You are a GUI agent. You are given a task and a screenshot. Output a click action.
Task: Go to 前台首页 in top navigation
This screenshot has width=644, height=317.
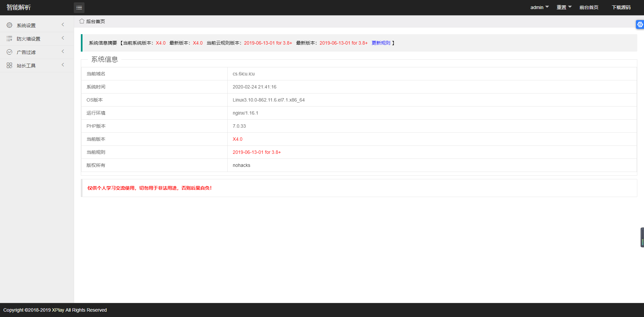(x=589, y=7)
